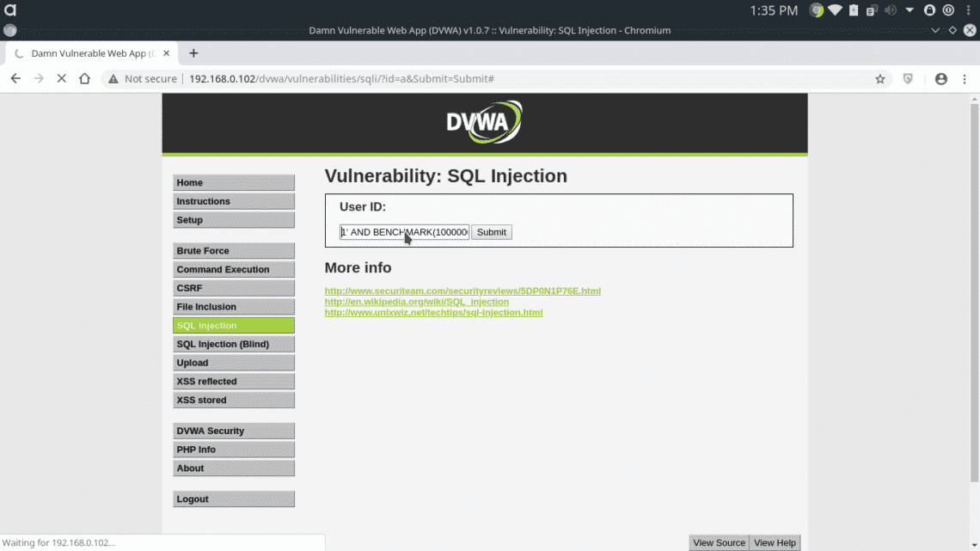The image size is (980, 551).
Task: Minimize the Chromium window chevron
Action: pyautogui.click(x=935, y=30)
